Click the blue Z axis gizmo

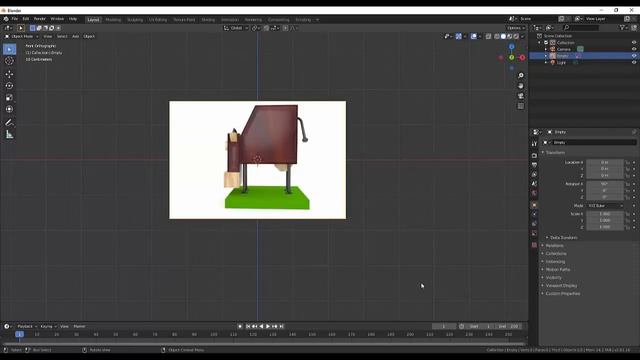point(511,47)
